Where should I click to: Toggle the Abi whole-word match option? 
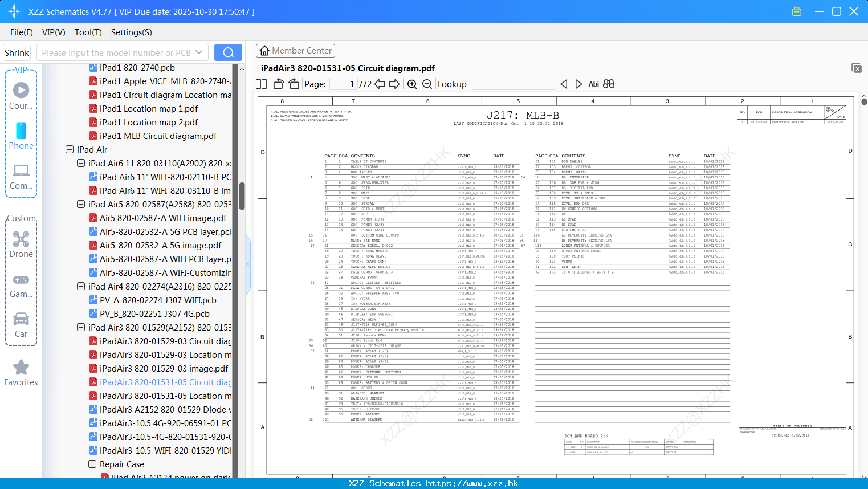[x=593, y=84]
